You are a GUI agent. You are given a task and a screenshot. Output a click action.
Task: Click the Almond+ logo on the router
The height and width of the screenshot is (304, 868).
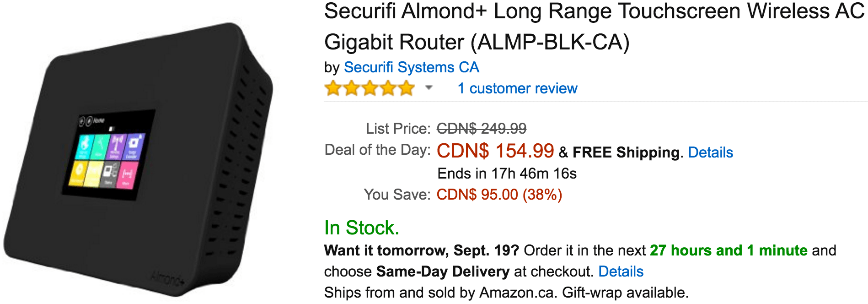pyautogui.click(x=167, y=278)
